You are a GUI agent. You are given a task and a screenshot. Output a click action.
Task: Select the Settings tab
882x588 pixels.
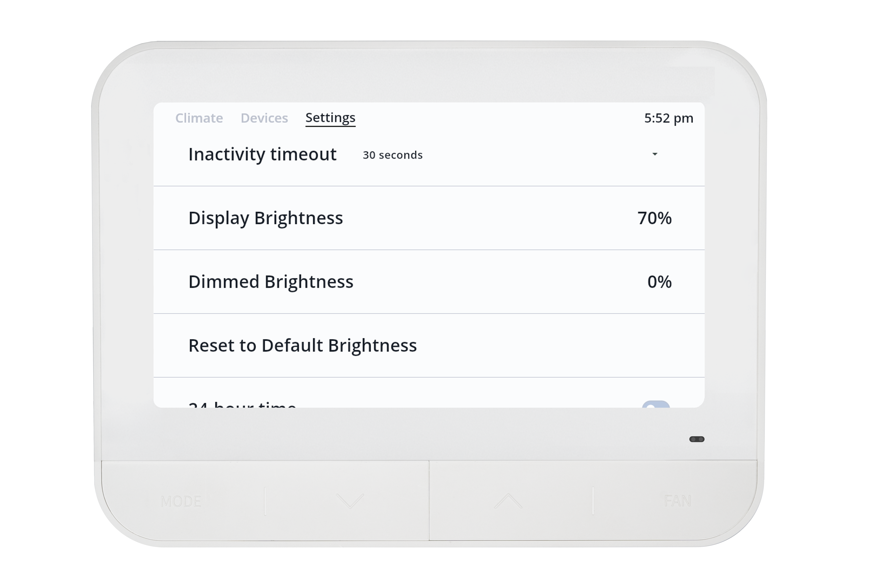(330, 118)
